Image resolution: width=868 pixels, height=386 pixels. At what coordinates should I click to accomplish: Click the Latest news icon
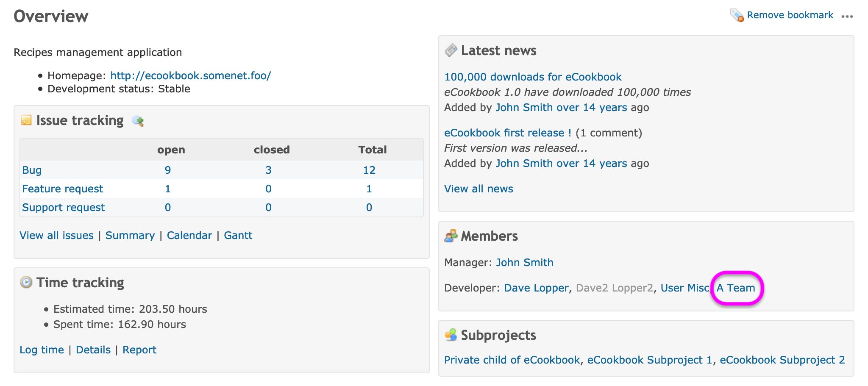tap(451, 50)
